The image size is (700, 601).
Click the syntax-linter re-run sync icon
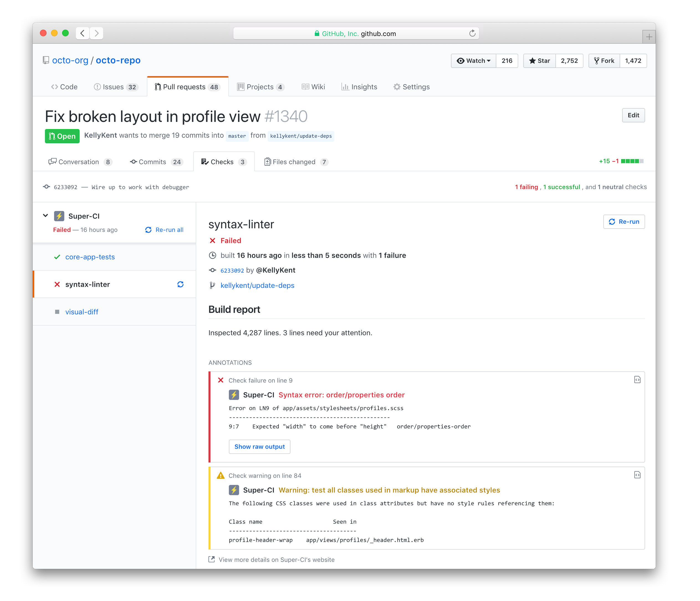tap(180, 284)
